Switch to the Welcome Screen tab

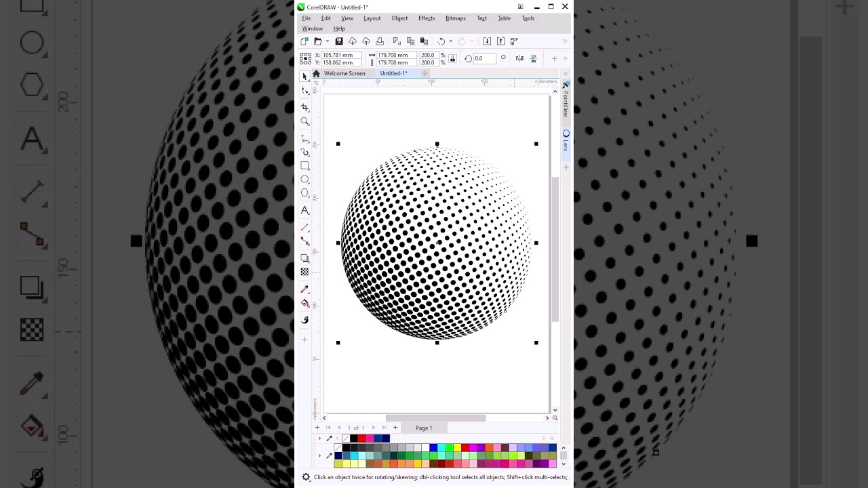[x=344, y=73]
